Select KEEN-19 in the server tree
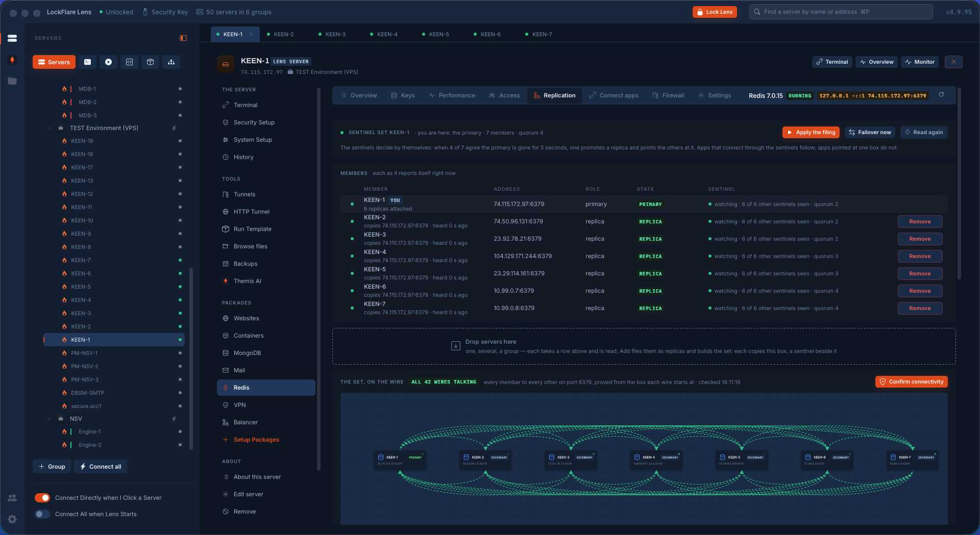Image resolution: width=980 pixels, height=535 pixels. pos(114,141)
